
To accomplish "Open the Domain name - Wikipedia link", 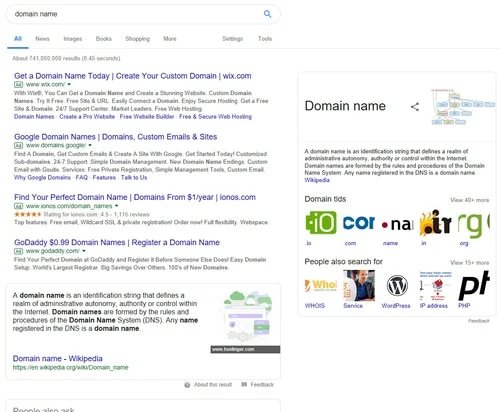I will pos(58,359).
